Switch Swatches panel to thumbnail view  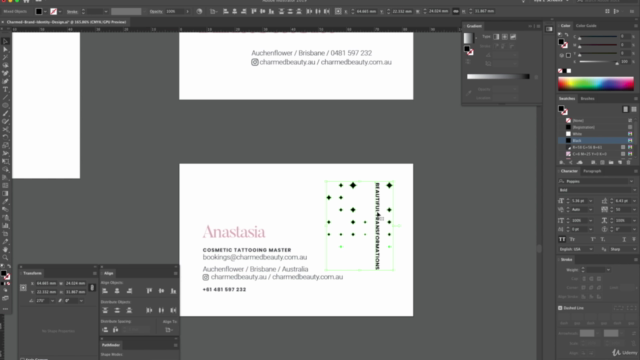pyautogui.click(x=633, y=109)
